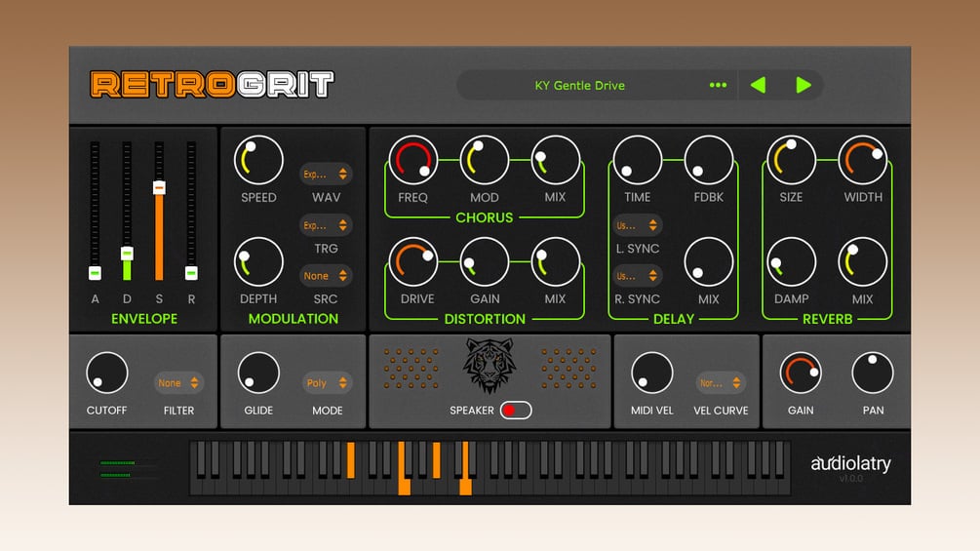This screenshot has height=551, width=980.
Task: Click the Envelope Release slider handle
Action: 191,273
